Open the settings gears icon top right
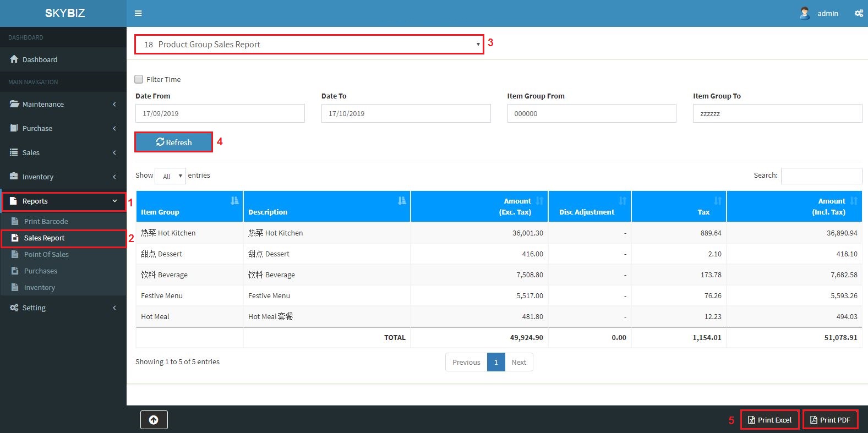Screen dimensions: 868x433 click(859, 13)
